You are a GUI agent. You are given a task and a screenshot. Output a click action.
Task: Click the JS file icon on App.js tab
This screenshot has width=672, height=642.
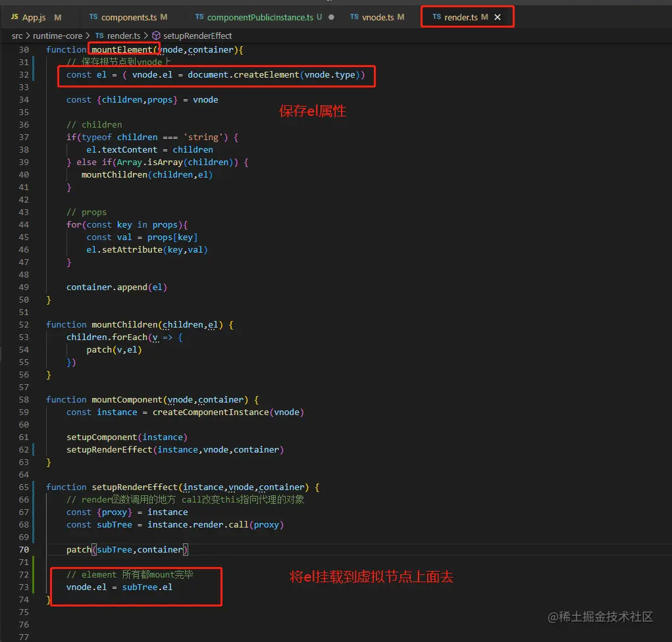[14, 16]
